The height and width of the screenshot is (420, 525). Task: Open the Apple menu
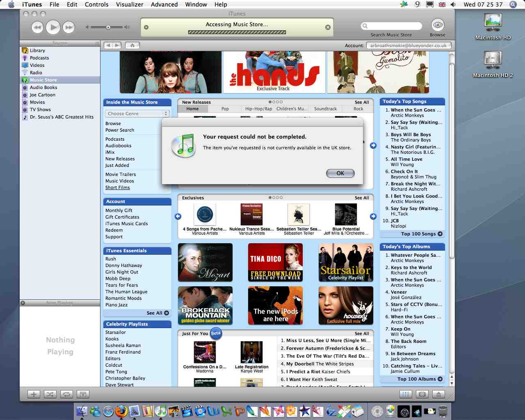11,5
